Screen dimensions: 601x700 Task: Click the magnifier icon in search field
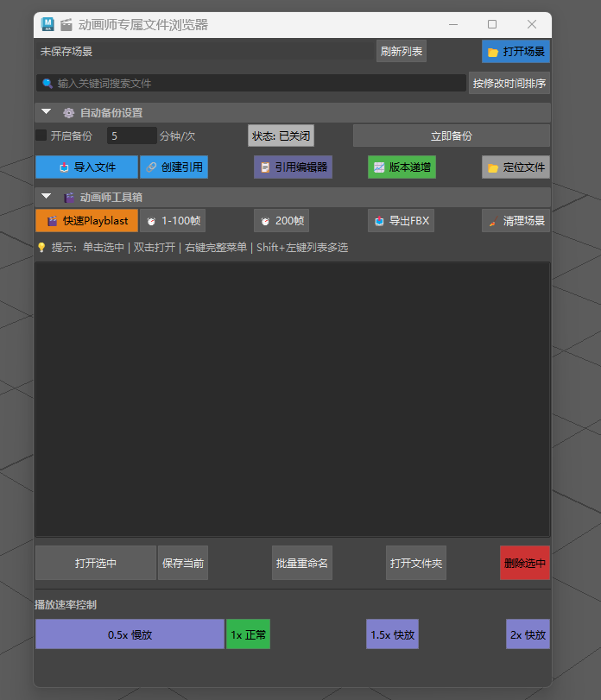tap(47, 83)
